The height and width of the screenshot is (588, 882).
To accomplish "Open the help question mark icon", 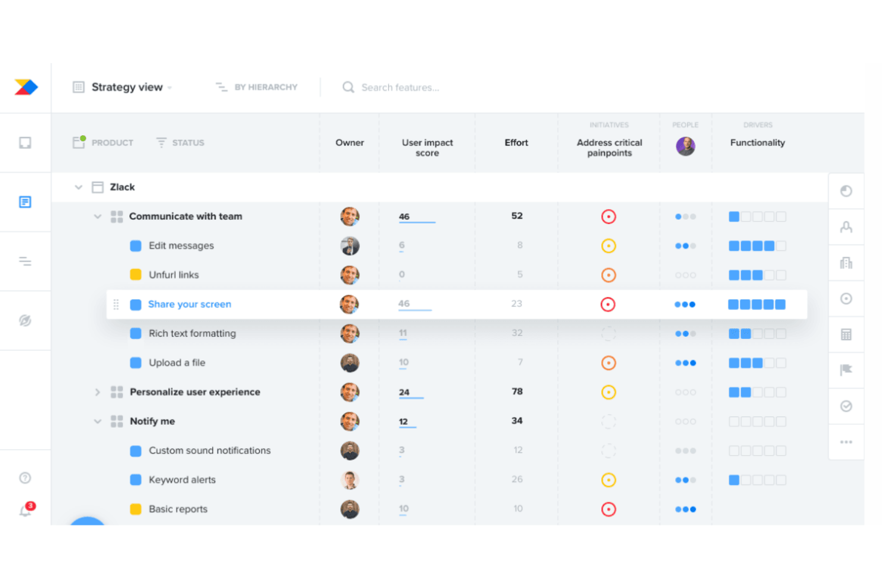I will 25,478.
